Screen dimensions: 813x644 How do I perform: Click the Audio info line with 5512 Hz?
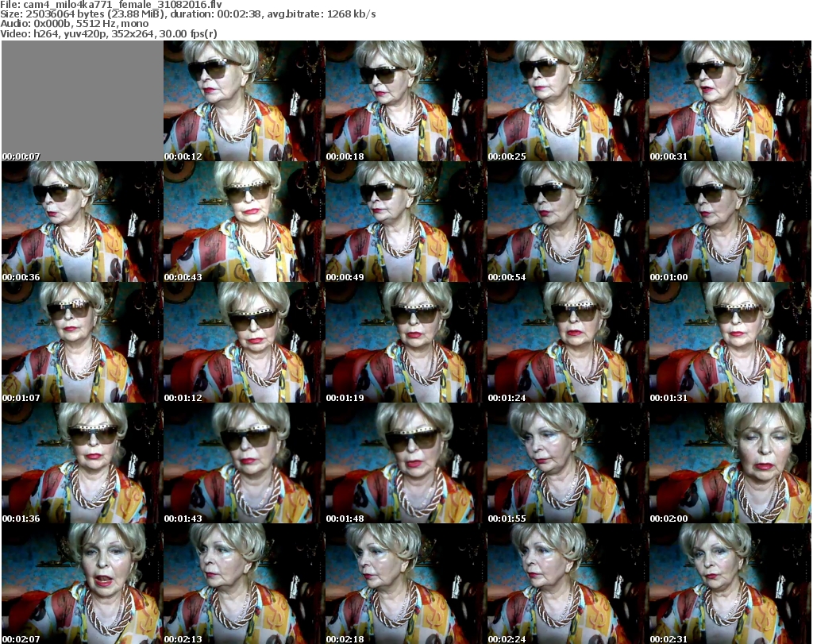[x=74, y=24]
